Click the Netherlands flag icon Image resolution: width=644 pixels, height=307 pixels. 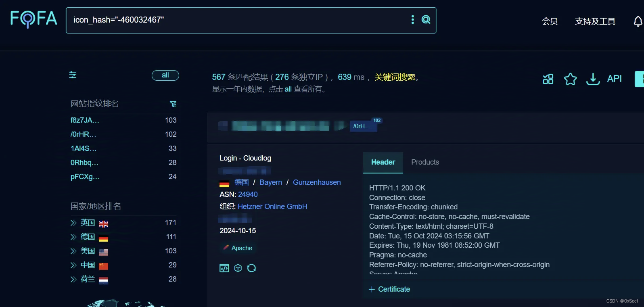coord(103,280)
